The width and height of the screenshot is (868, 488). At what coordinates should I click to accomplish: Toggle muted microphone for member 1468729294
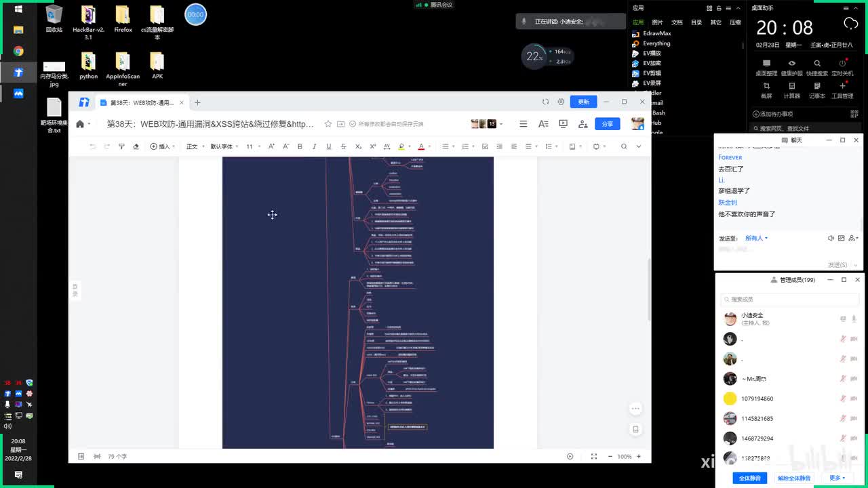(844, 439)
